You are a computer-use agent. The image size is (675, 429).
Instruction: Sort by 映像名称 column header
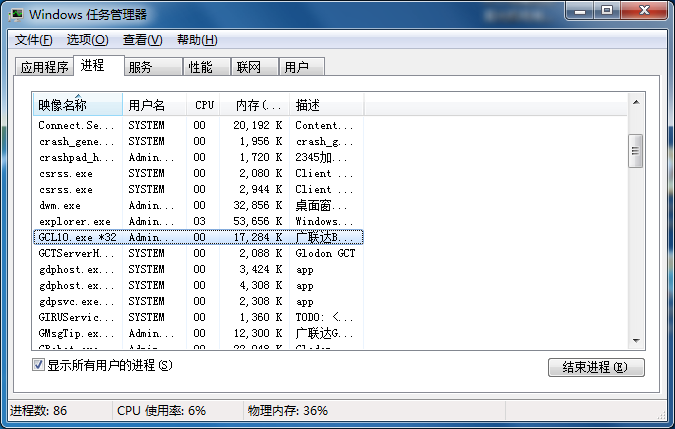click(x=77, y=105)
